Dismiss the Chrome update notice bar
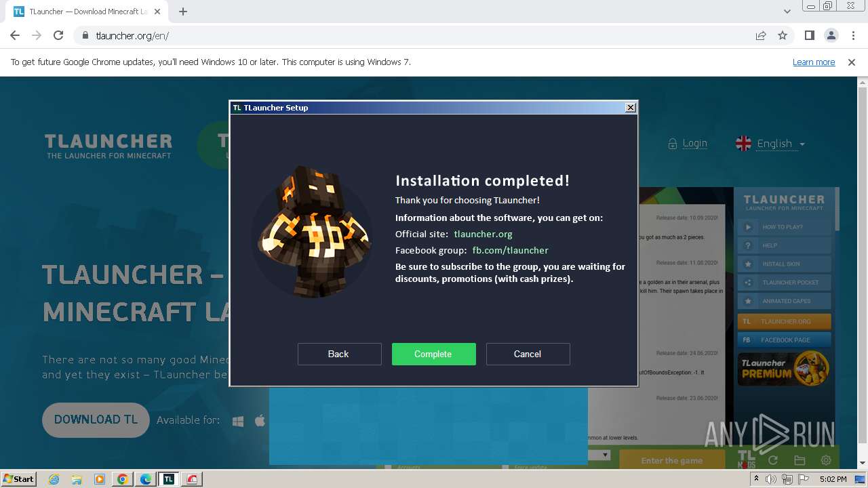 click(852, 62)
